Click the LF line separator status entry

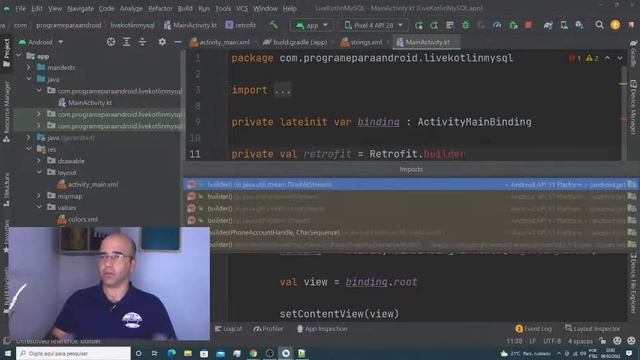[x=533, y=340]
